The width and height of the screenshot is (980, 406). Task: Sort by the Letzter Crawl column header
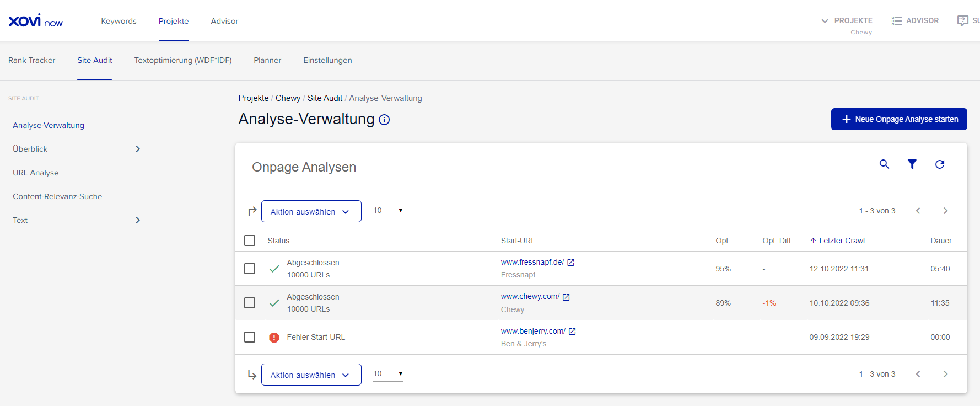pos(842,241)
